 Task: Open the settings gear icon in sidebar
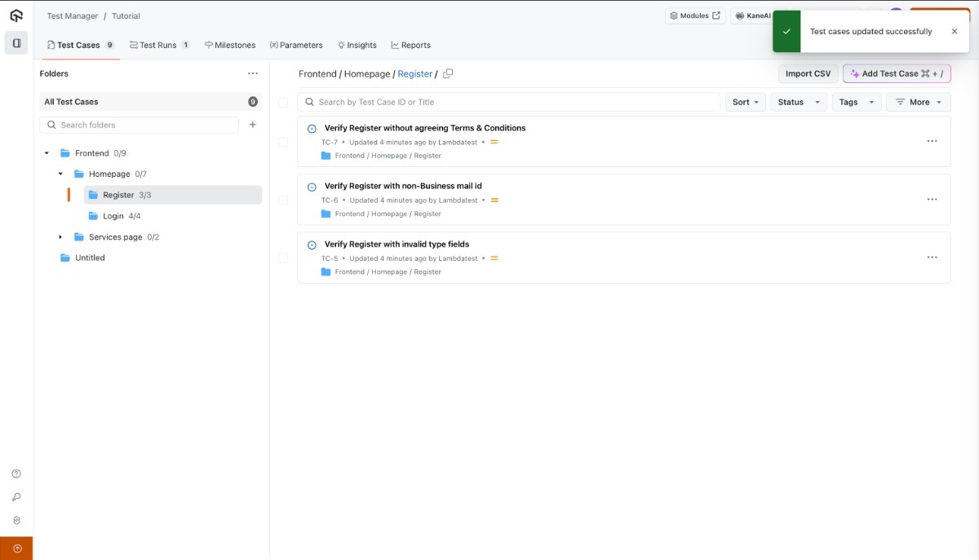click(x=16, y=520)
